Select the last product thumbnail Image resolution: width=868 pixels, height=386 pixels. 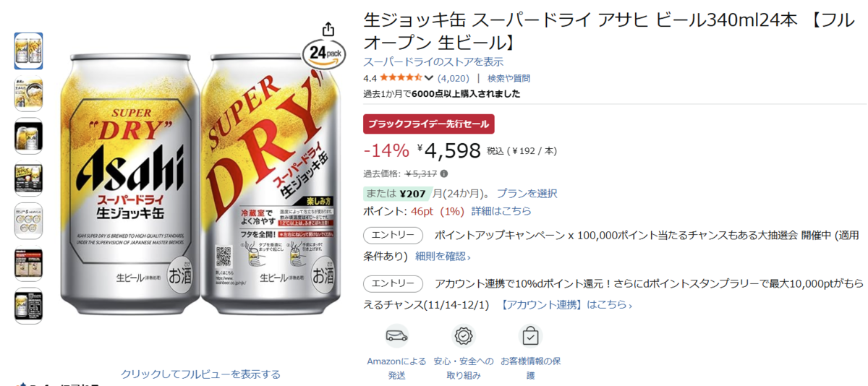tap(28, 306)
